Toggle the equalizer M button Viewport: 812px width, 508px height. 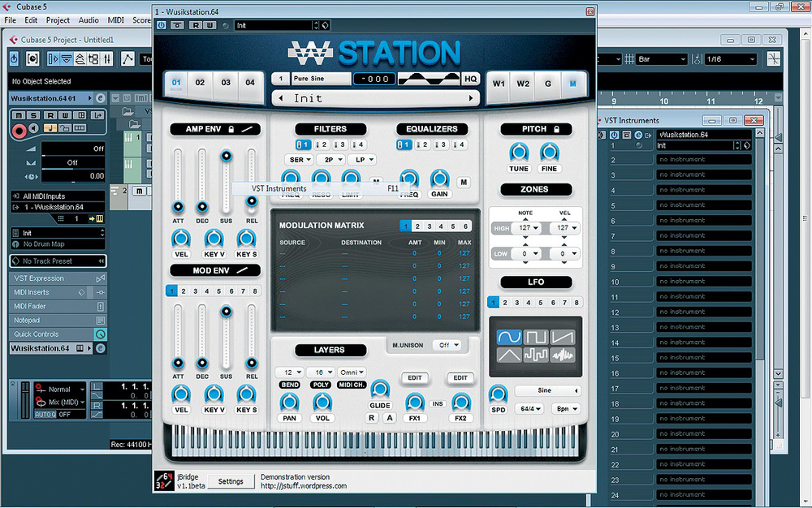pos(464,182)
